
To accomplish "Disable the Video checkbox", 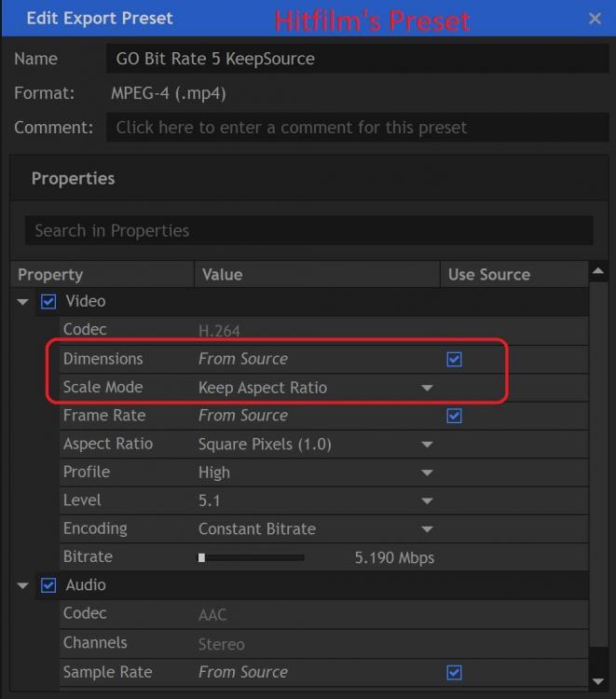I will pos(48,301).
